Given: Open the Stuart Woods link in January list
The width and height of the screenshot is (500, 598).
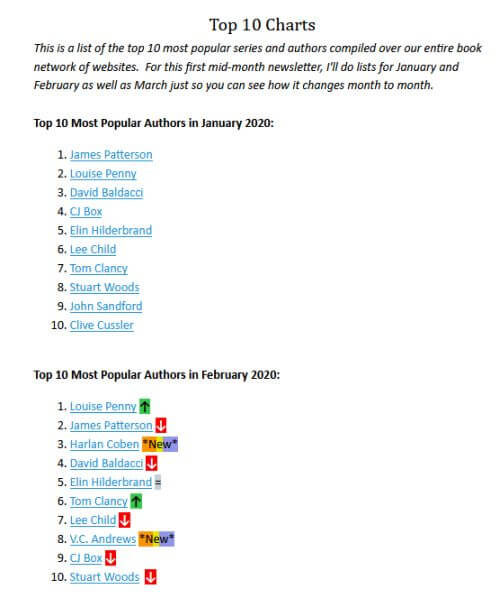Looking at the screenshot, I should click(105, 287).
